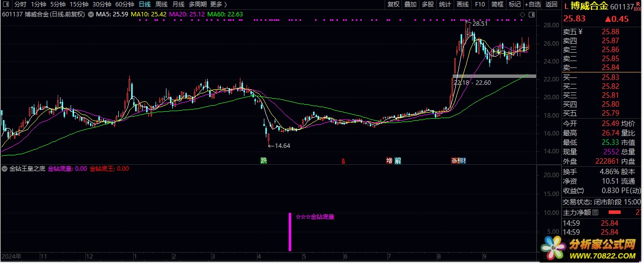Click the MA10: 25.42 label
This screenshot has width=644, height=264.
(149, 14)
